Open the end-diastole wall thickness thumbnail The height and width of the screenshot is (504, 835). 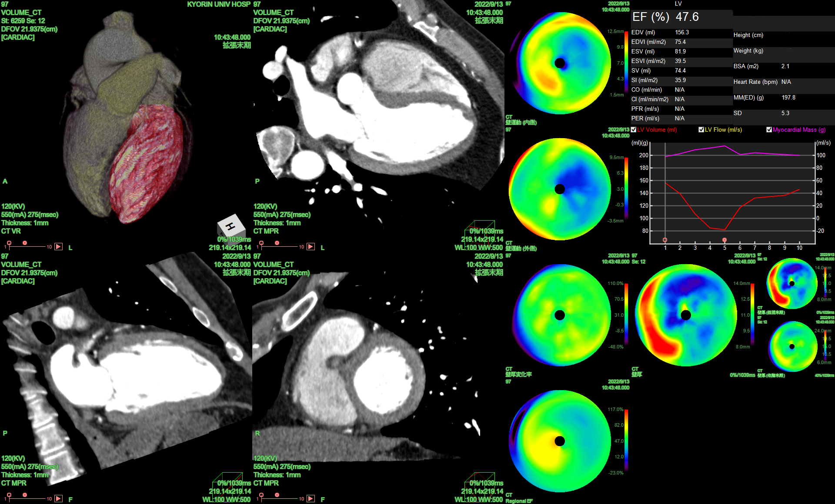pyautogui.click(x=792, y=283)
